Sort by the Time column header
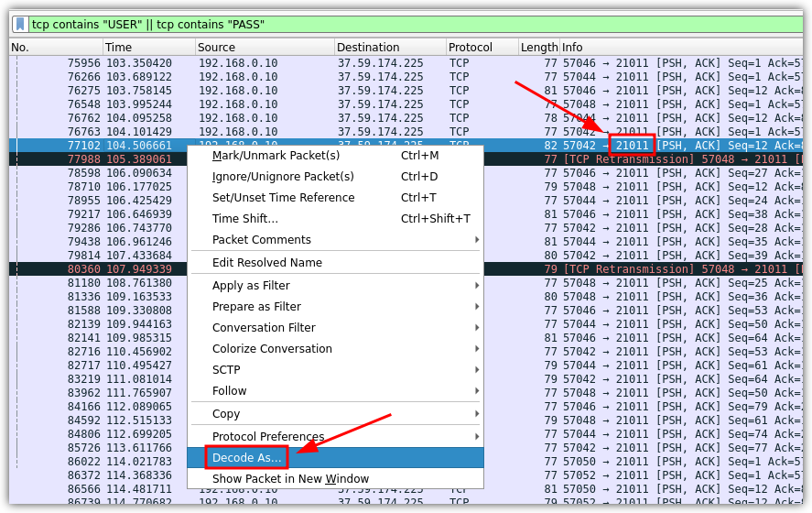The width and height of the screenshot is (812, 513). point(118,48)
